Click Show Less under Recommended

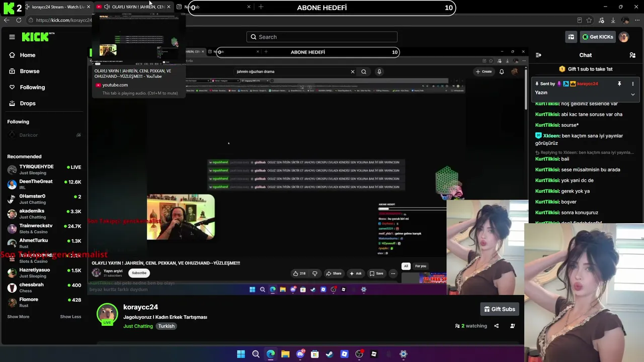[x=70, y=317]
